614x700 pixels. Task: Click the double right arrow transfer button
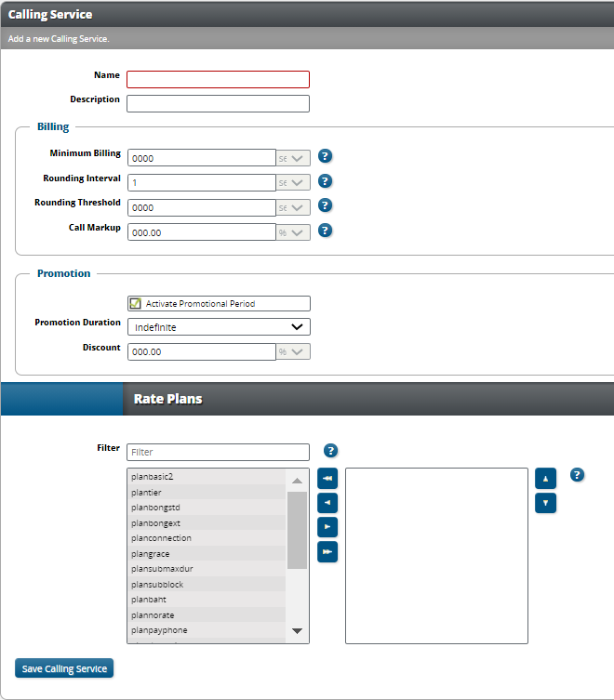(327, 552)
